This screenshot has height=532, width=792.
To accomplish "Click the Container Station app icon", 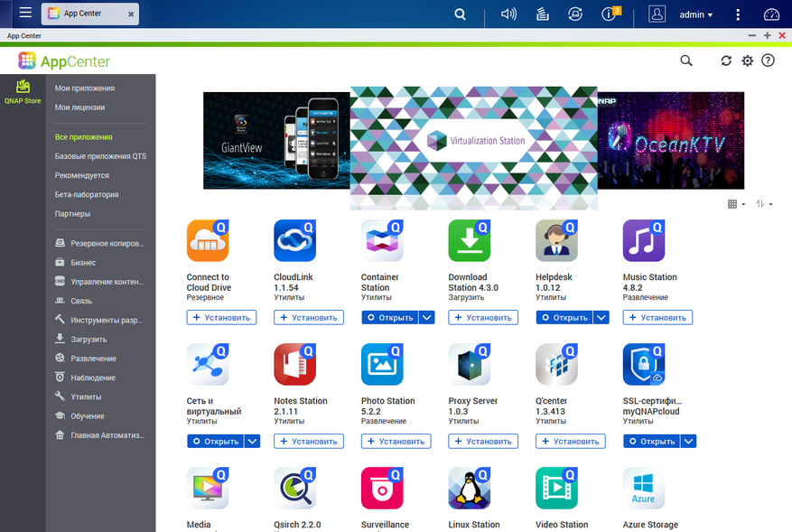I will click(382, 240).
